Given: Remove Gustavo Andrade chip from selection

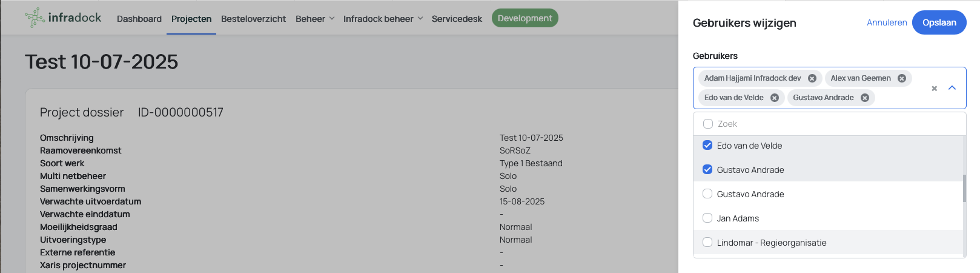Looking at the screenshot, I should click(865, 98).
